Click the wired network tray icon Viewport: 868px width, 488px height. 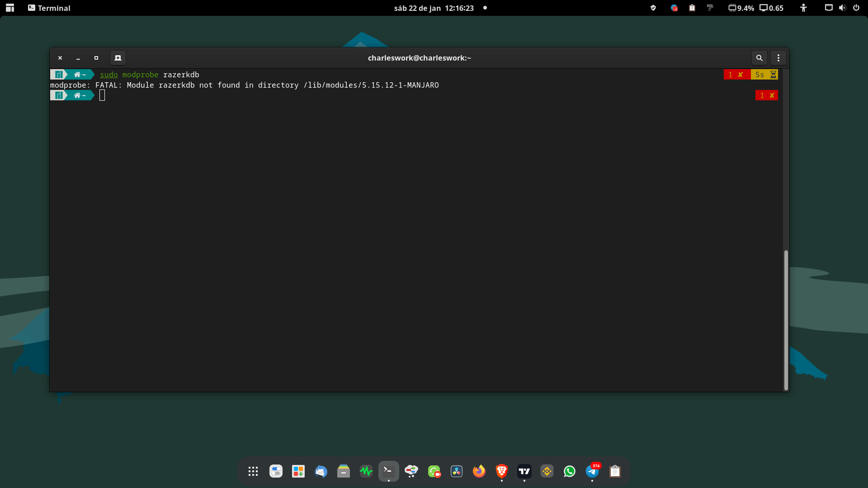coord(829,8)
